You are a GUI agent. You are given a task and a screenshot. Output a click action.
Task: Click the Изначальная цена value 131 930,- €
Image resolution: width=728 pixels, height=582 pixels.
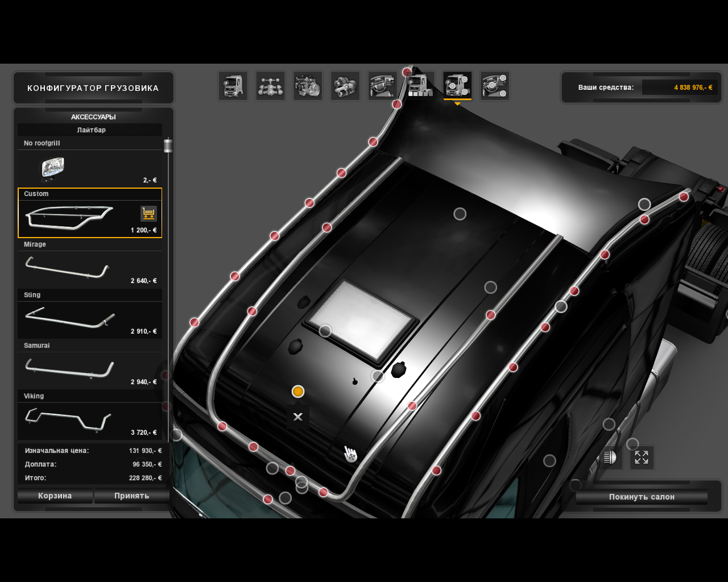[145, 451]
